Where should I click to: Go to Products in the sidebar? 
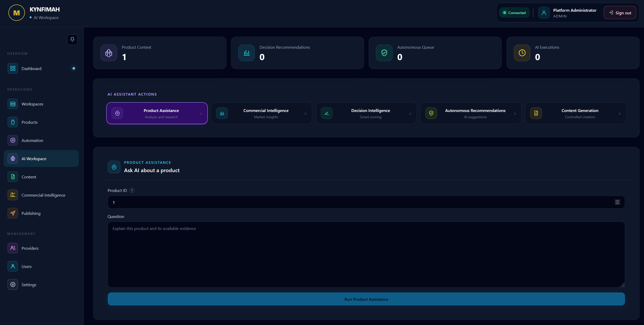click(x=41, y=122)
